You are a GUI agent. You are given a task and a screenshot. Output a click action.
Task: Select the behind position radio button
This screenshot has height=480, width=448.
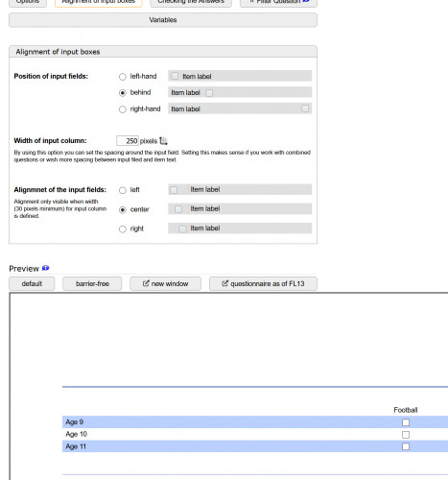[x=123, y=93]
